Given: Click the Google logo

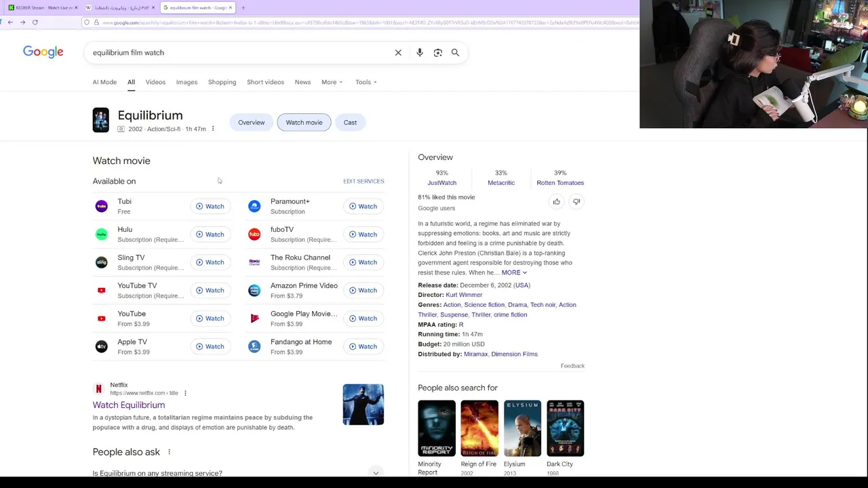Looking at the screenshot, I should 43,52.
